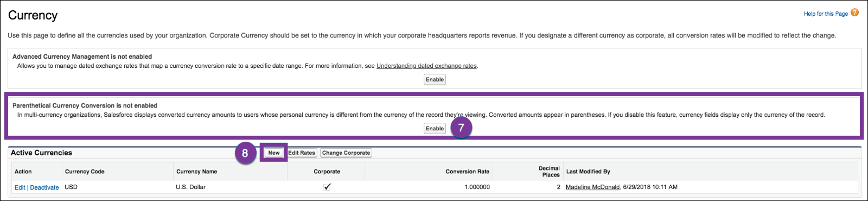This screenshot has height=201, width=868.
Task: Open Madeline McDonald user link
Action: (592, 187)
